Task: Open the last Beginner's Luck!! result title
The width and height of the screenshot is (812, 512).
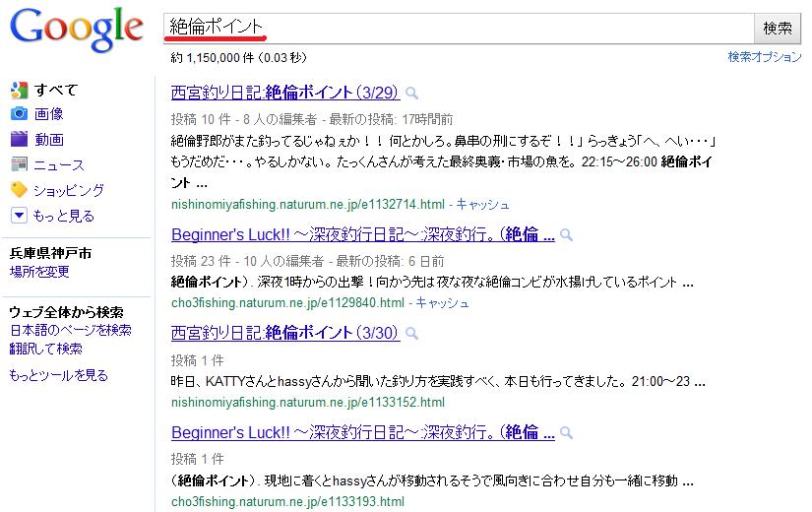Action: tap(363, 432)
